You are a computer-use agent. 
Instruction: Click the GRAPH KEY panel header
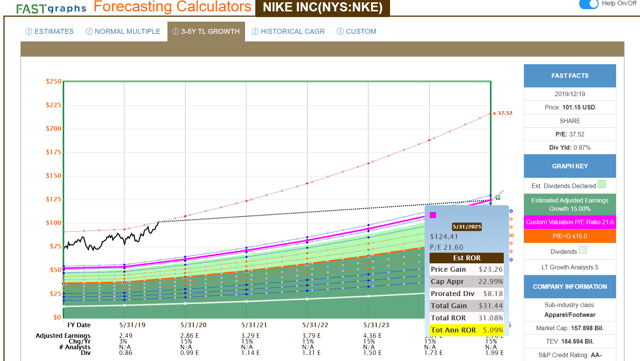[x=570, y=166]
